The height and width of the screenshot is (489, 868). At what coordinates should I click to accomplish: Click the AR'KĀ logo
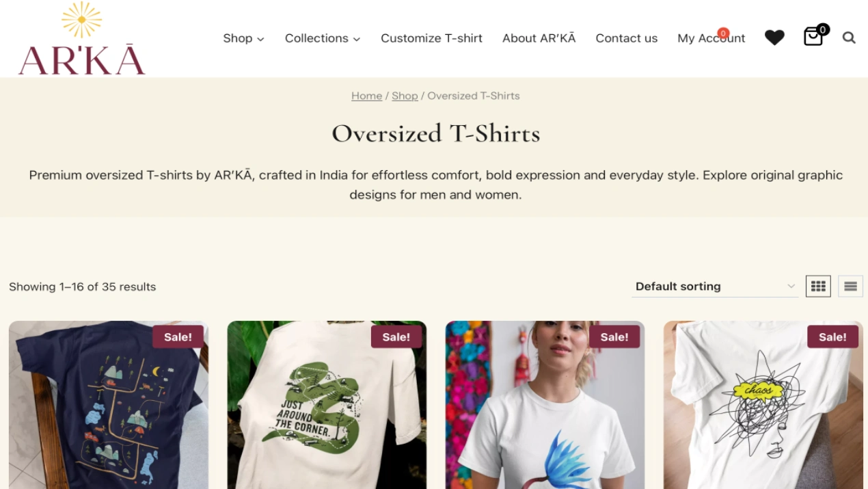(82, 38)
